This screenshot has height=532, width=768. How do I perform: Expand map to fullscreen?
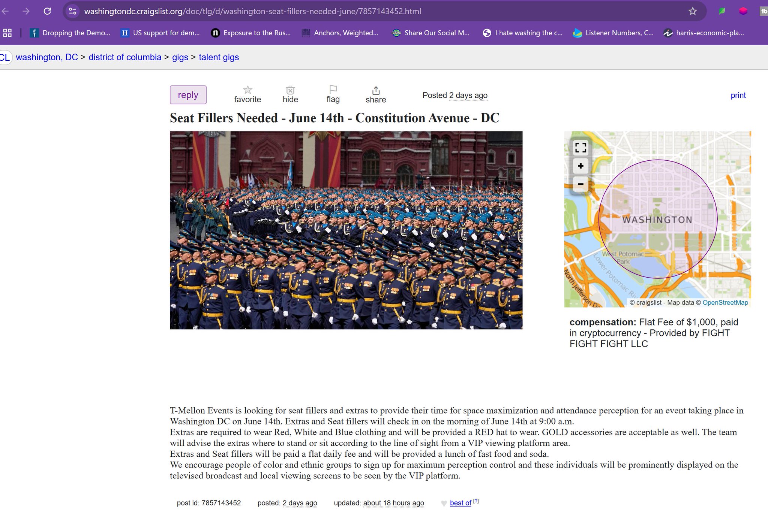580,148
